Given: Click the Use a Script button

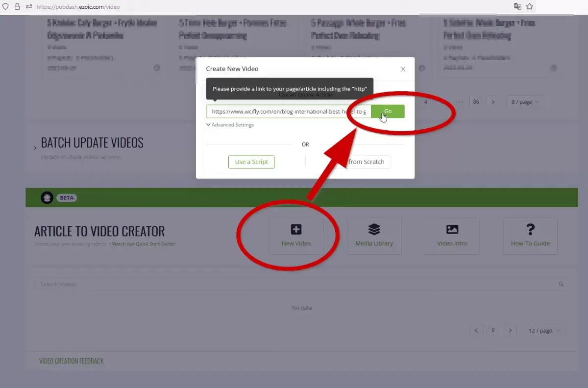Looking at the screenshot, I should pyautogui.click(x=251, y=162).
